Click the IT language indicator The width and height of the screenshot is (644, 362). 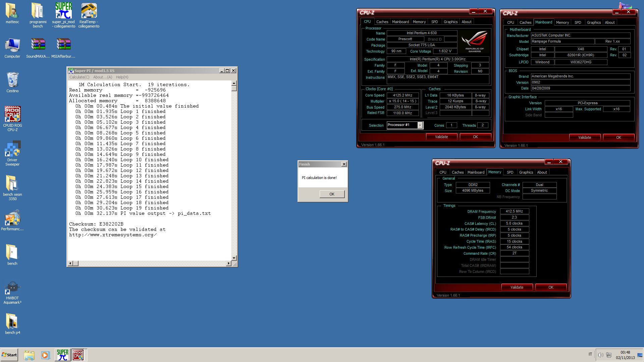tap(590, 354)
